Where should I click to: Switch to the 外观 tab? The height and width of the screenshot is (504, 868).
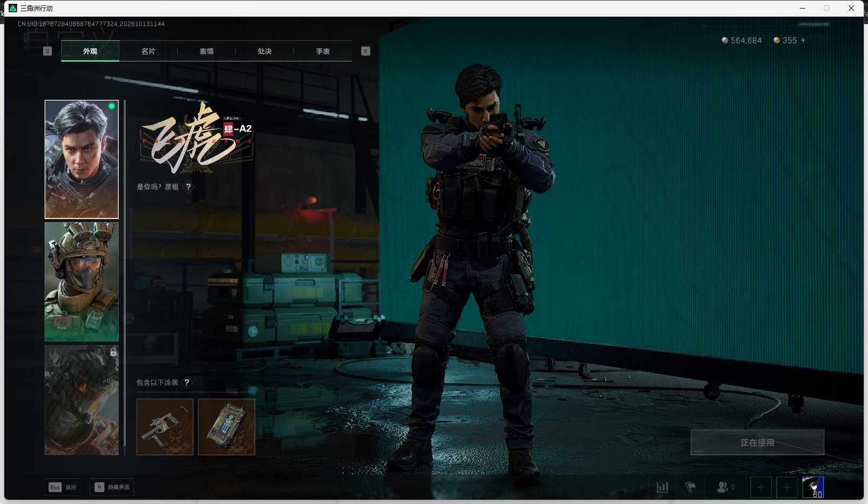pos(90,51)
